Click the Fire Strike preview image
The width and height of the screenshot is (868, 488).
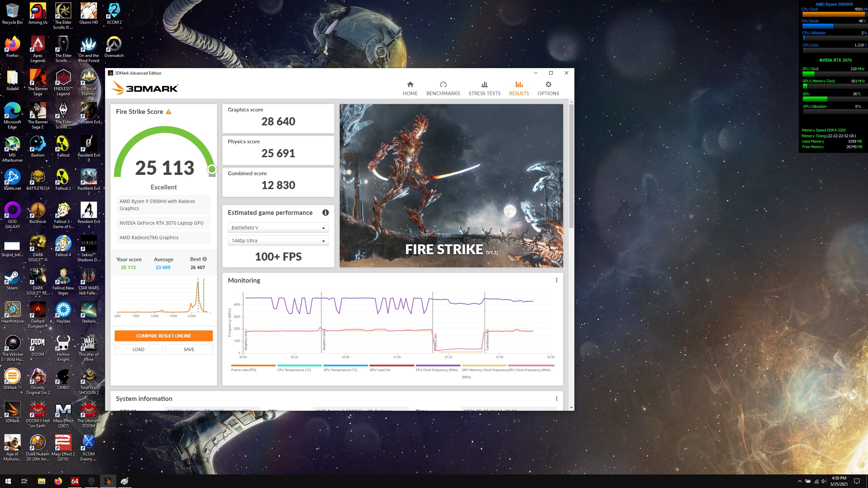click(451, 186)
